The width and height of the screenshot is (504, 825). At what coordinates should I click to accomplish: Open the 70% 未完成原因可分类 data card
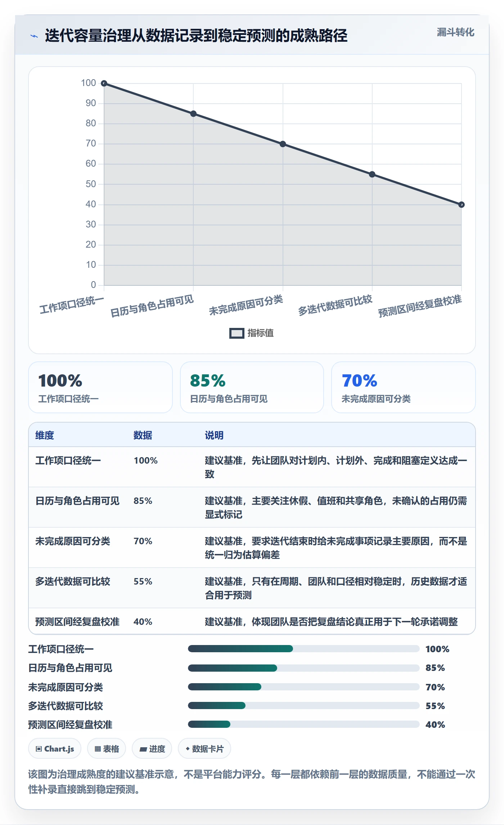404,387
